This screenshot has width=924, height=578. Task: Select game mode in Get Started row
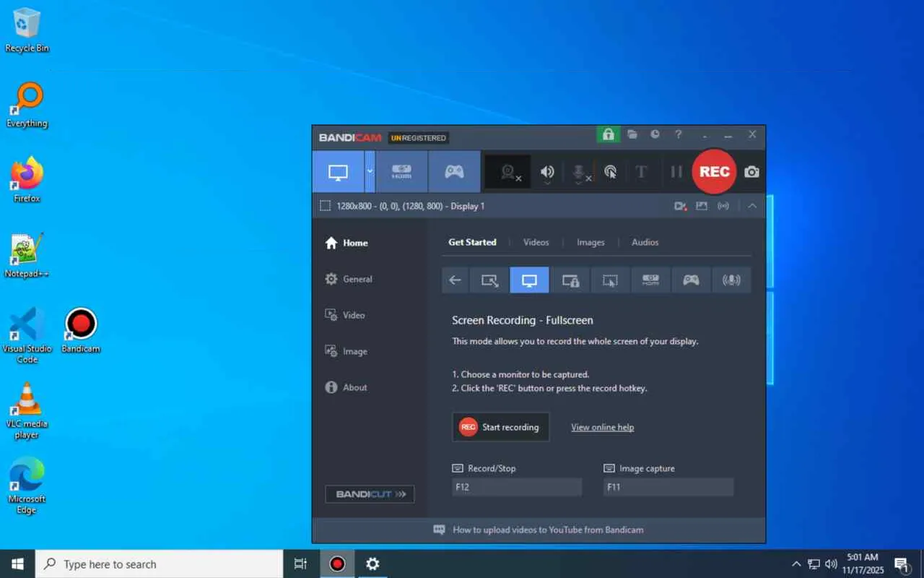(x=691, y=280)
